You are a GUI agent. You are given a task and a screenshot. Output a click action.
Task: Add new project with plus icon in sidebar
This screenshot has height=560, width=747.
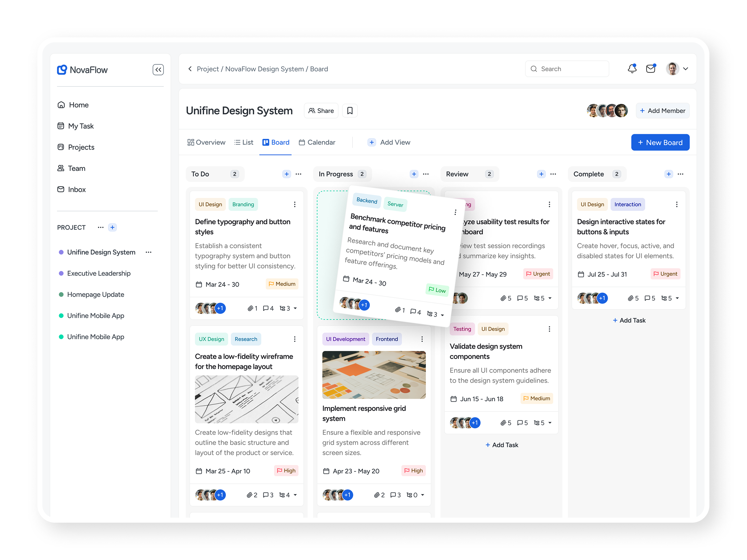coord(112,227)
